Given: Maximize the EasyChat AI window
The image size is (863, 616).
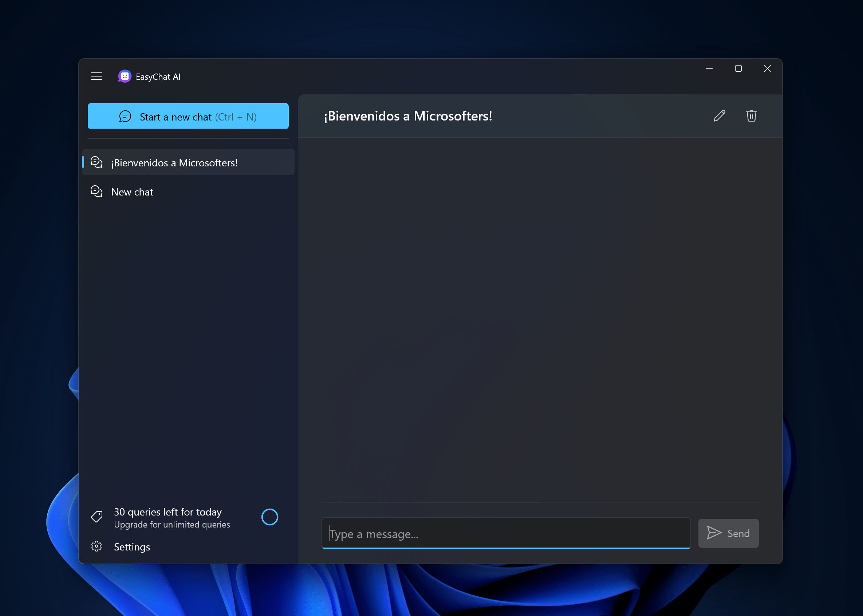Looking at the screenshot, I should (738, 69).
